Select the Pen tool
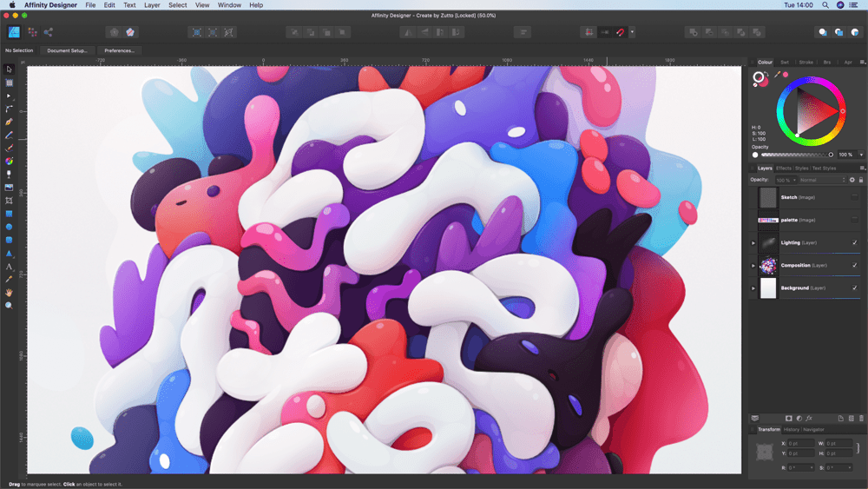 point(9,122)
